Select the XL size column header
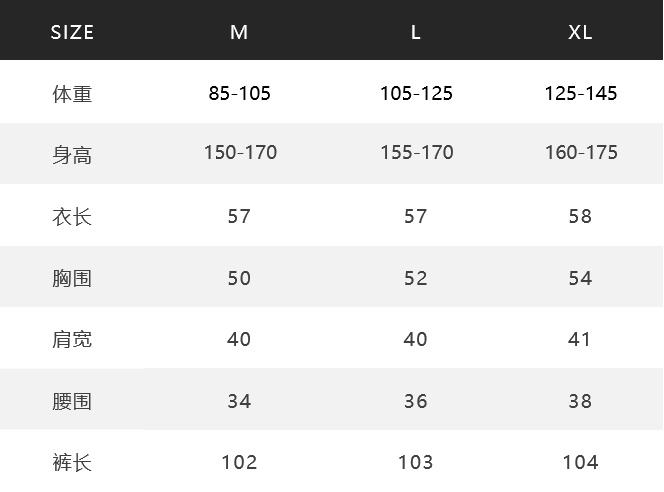This screenshot has width=664, height=492. (x=580, y=33)
